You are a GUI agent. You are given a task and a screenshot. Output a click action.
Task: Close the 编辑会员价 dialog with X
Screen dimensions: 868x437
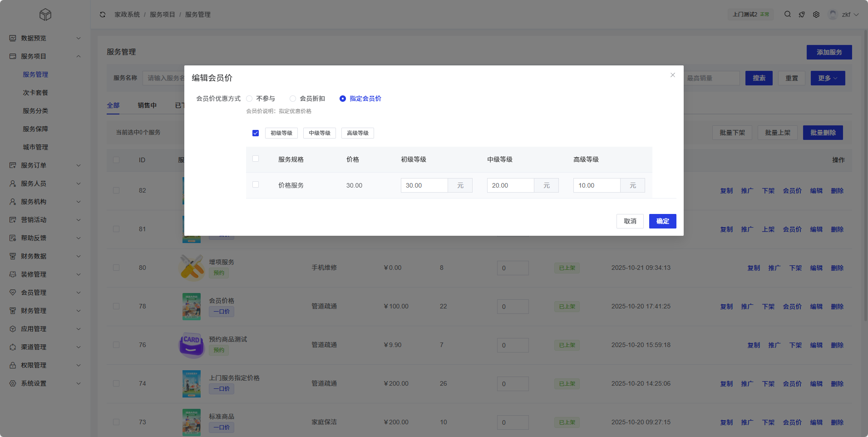(x=673, y=75)
